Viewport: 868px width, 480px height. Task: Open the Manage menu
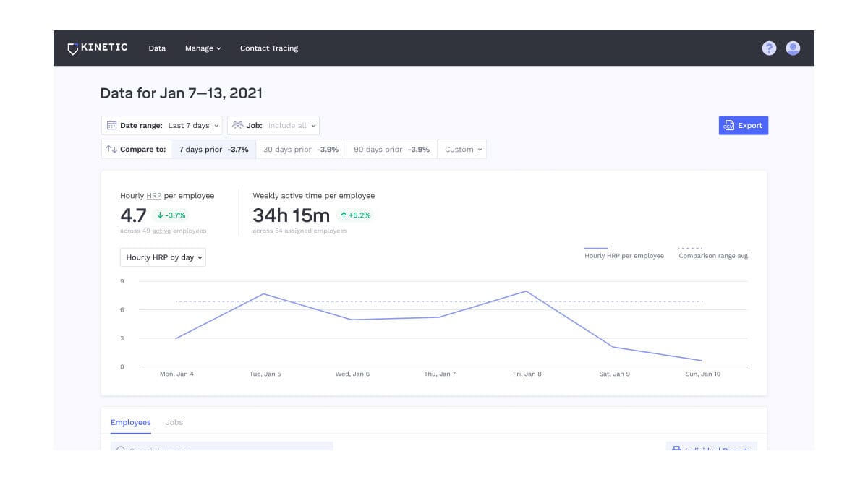pos(203,48)
